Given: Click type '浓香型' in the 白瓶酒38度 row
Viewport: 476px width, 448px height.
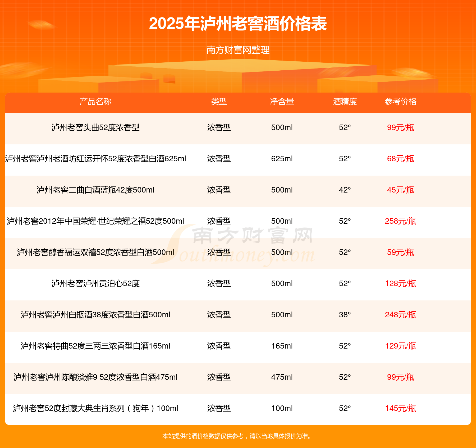Looking at the screenshot, I should point(219,315).
